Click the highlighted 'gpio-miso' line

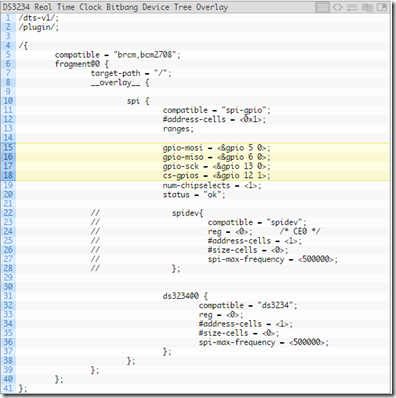point(216,157)
